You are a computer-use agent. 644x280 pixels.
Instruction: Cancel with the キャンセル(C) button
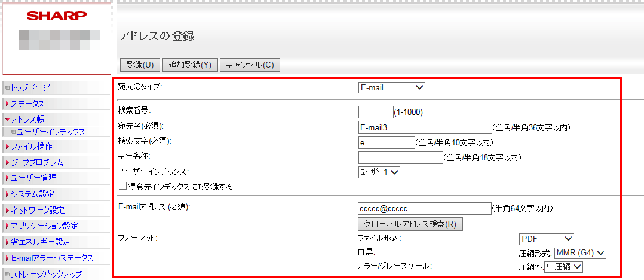coord(250,65)
